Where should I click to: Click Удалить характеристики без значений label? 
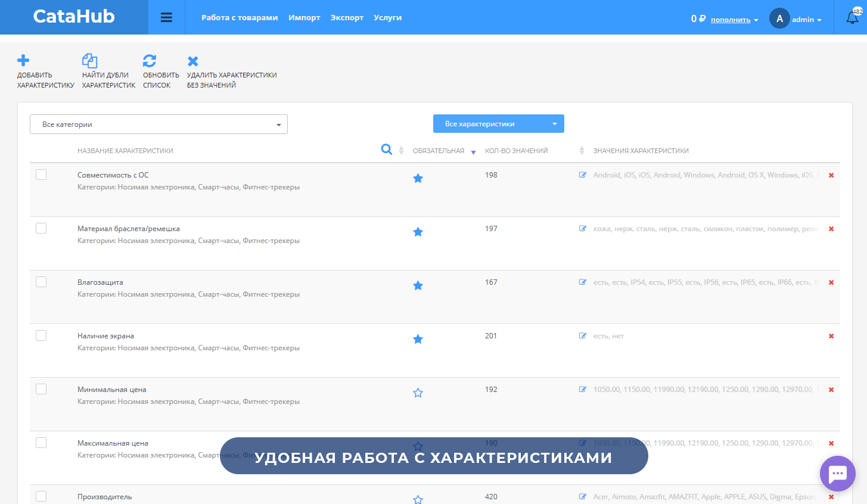pos(232,80)
